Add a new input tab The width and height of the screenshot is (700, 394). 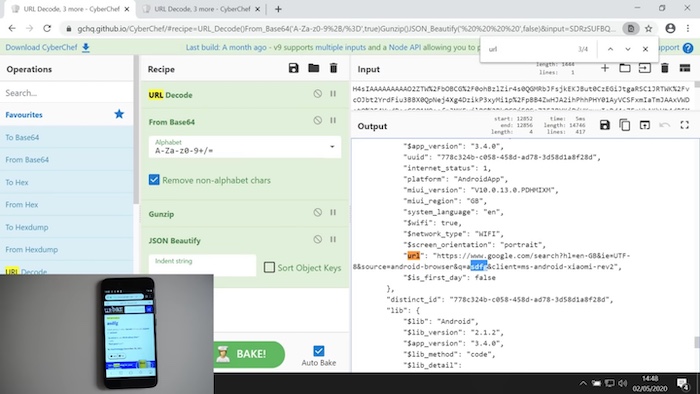tap(604, 68)
